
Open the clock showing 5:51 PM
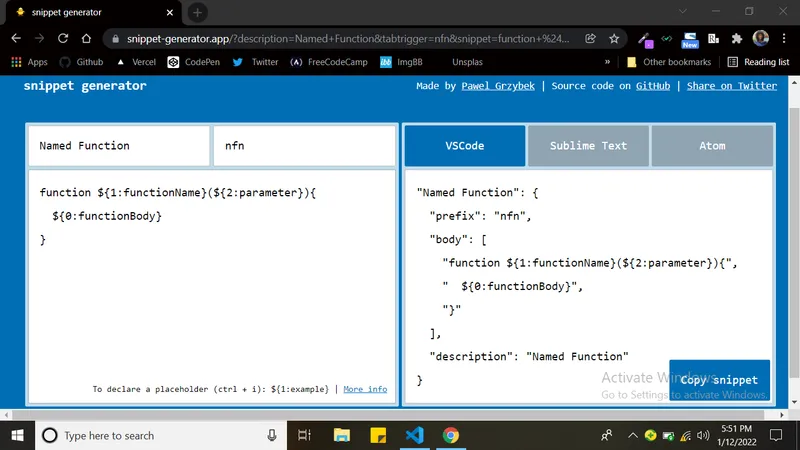click(x=736, y=436)
